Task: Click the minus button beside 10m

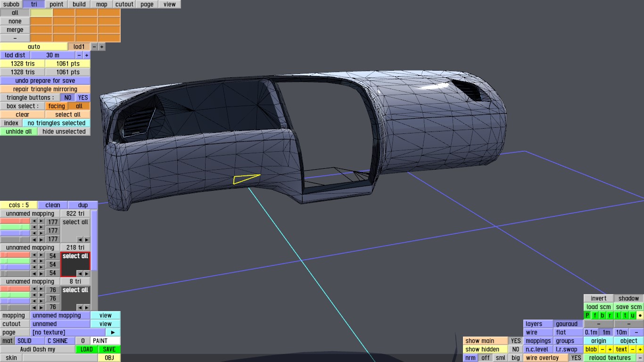Action: pos(636,332)
